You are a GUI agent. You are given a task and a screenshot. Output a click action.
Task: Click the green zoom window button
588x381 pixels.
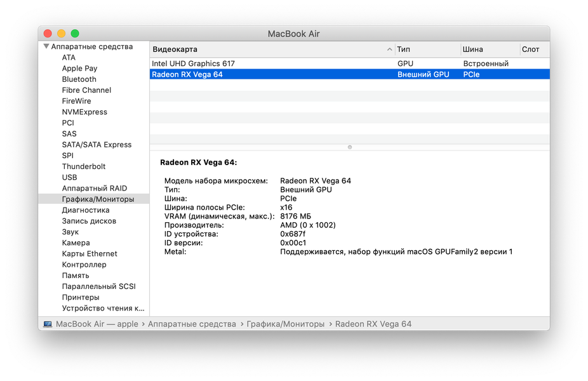coord(75,34)
